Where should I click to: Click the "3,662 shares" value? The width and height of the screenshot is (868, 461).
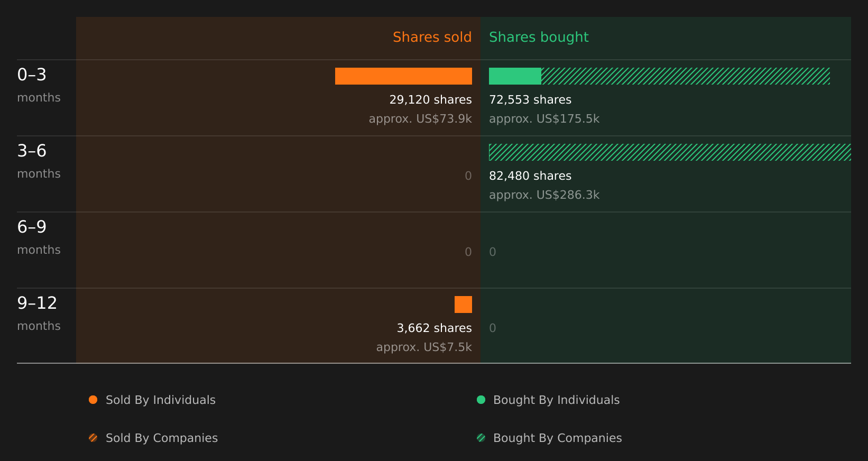pos(434,328)
